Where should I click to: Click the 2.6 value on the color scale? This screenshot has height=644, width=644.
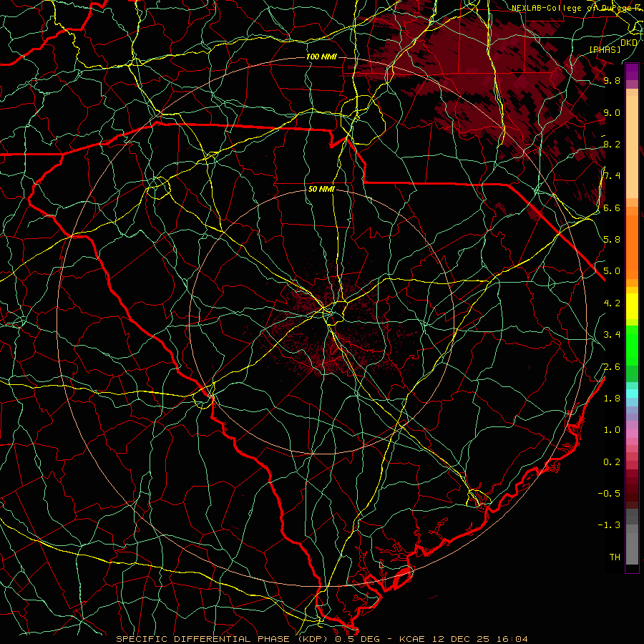click(x=612, y=367)
